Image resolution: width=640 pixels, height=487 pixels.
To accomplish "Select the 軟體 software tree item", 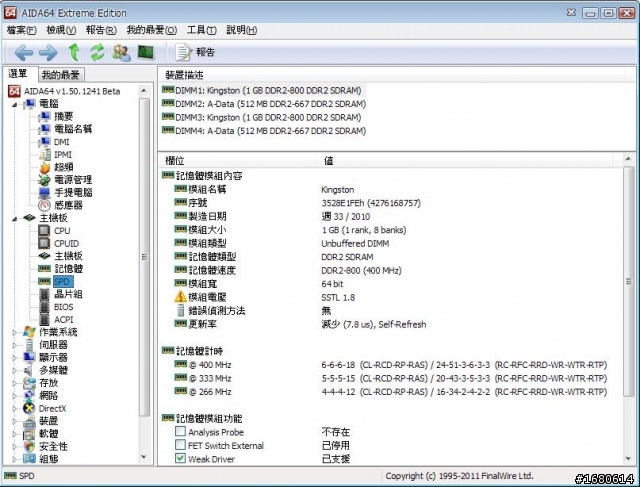I will click(x=48, y=434).
